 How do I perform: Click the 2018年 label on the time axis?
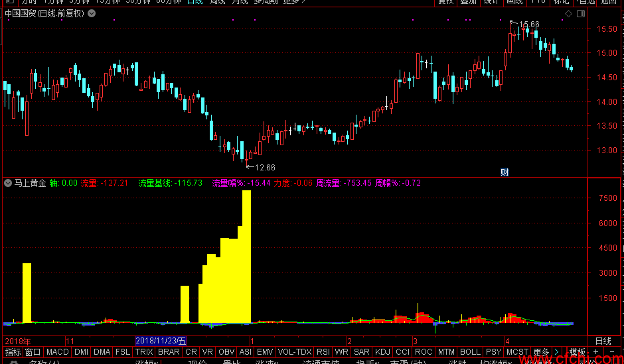pos(18,341)
